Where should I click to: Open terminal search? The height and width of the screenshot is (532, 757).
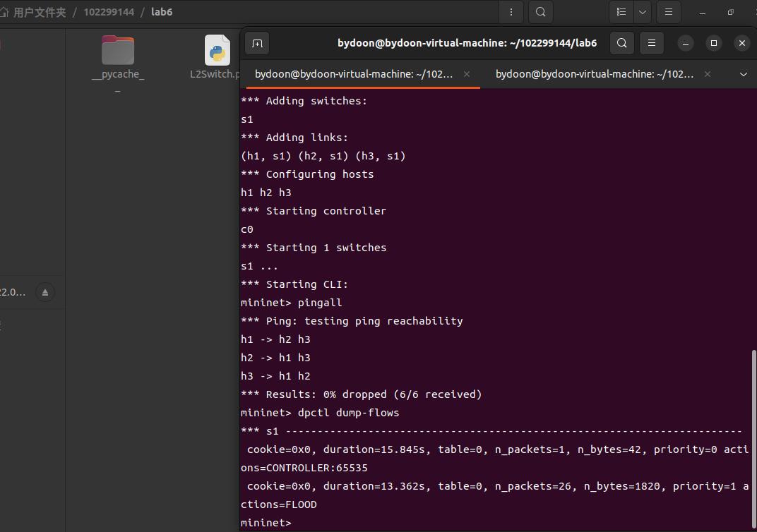(622, 44)
